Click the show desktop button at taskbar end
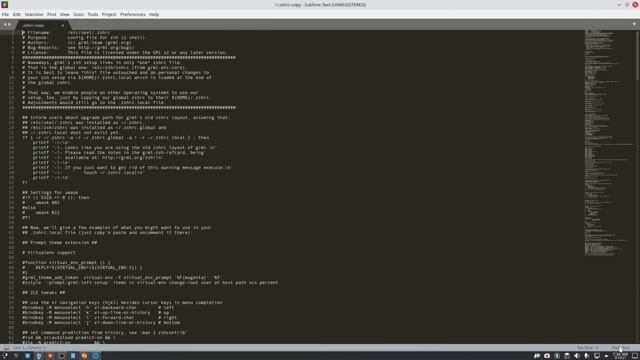The width and height of the screenshot is (640, 360). [x=635, y=356]
